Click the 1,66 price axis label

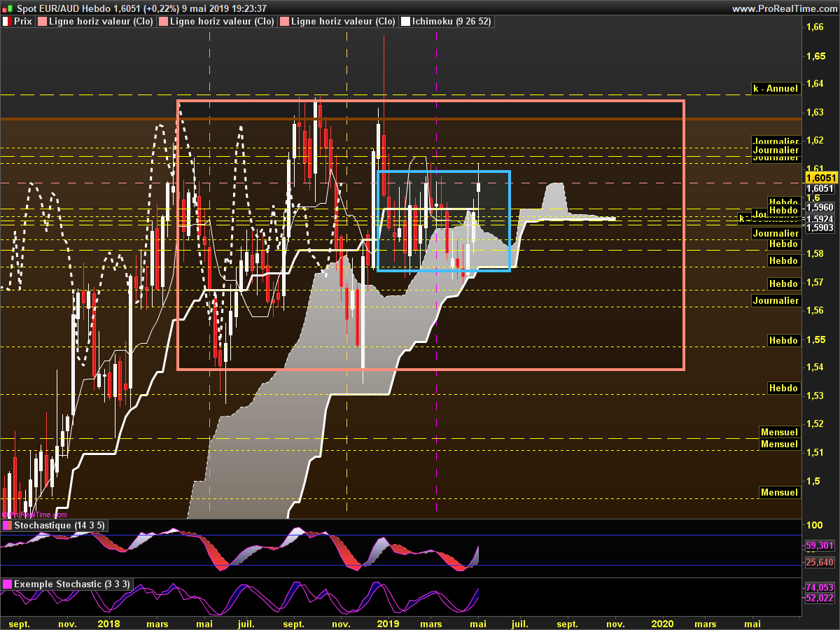(x=814, y=27)
